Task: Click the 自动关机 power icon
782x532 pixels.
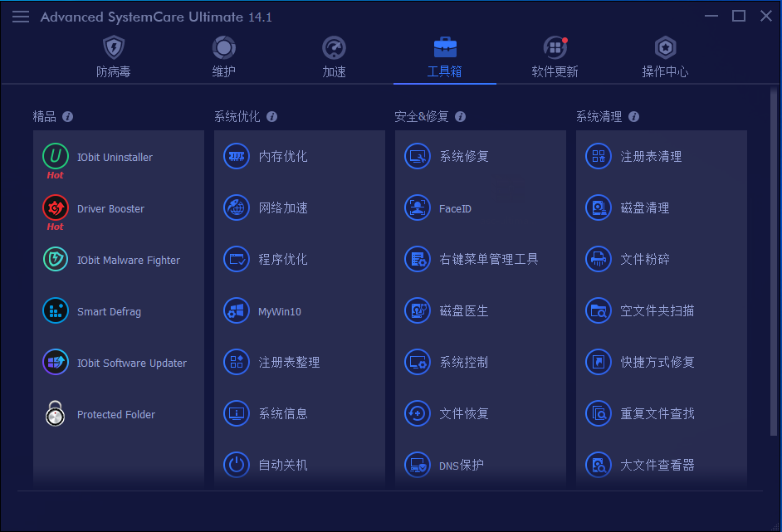Action: [237, 465]
